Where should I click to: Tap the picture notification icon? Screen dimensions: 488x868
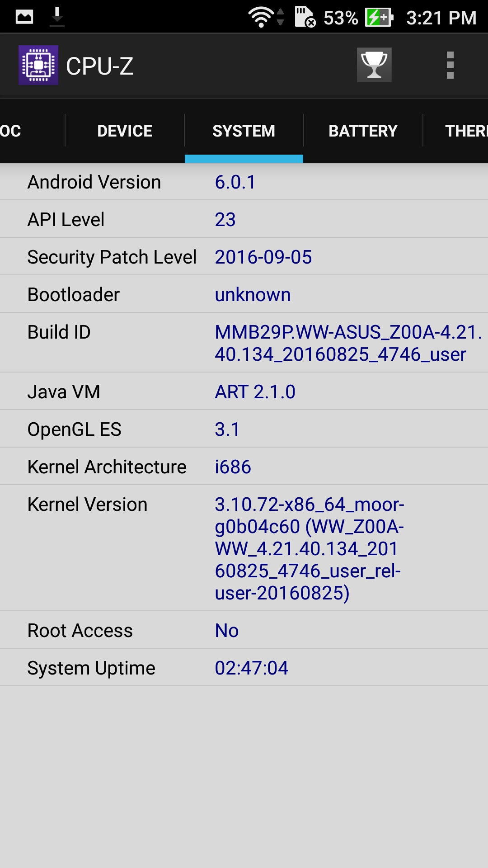point(24,17)
